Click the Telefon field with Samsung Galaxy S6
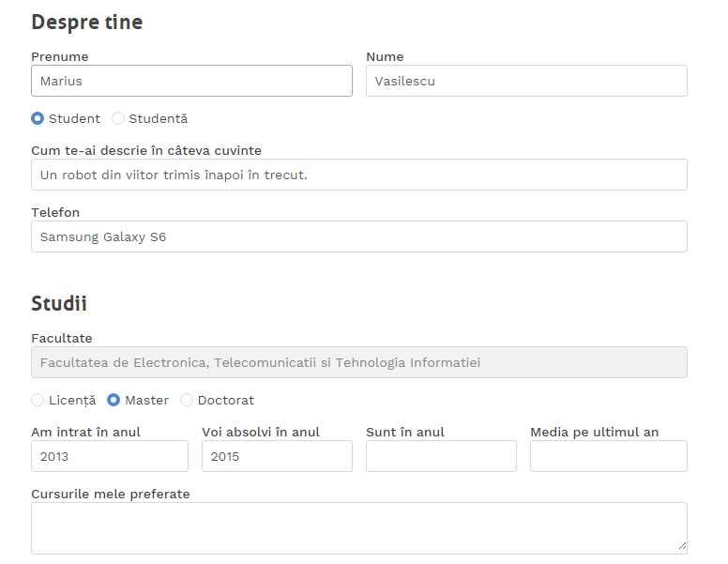Image resolution: width=728 pixels, height=564 pixels. 359,236
